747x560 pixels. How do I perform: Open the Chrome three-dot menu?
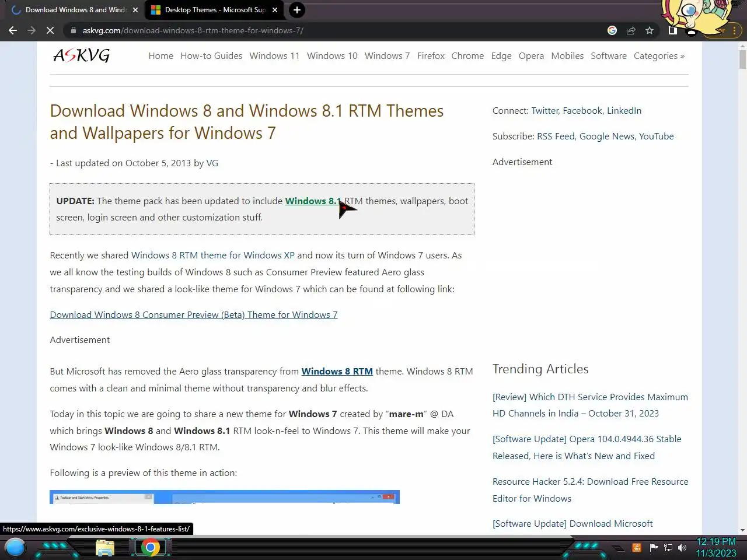coord(735,30)
